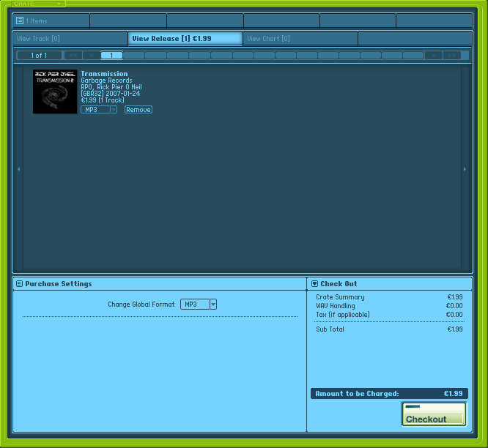Jump to last page with double-right arrows
Image resolution: width=488 pixels, height=448 pixels.
[x=452, y=56]
